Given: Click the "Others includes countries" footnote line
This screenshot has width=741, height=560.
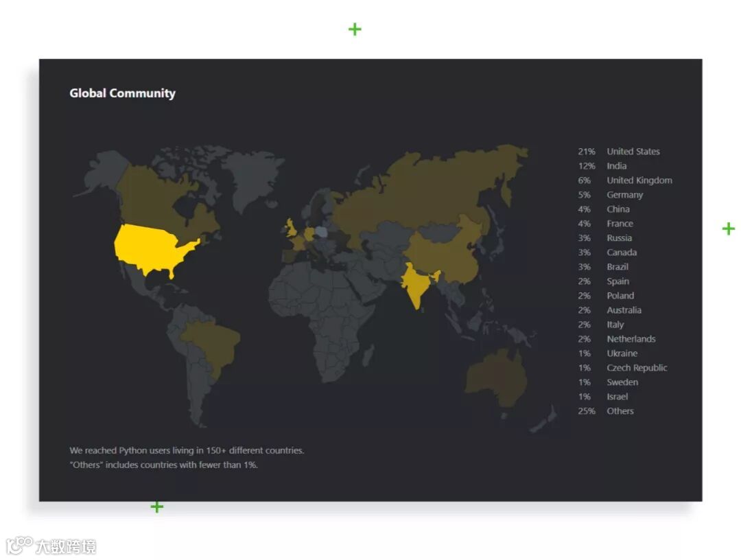Looking at the screenshot, I should point(163,465).
